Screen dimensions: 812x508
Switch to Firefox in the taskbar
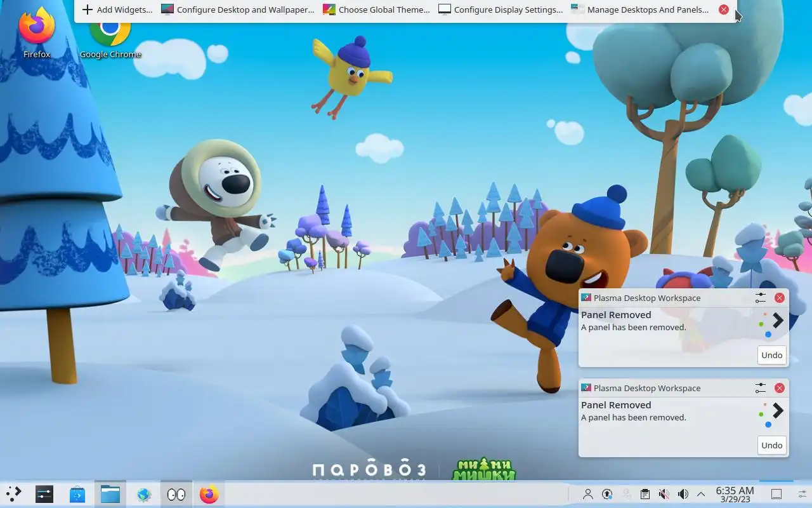[209, 494]
